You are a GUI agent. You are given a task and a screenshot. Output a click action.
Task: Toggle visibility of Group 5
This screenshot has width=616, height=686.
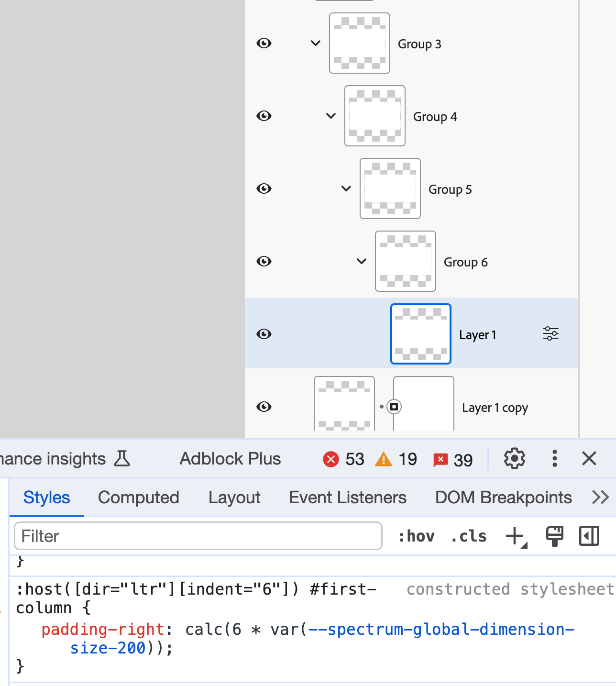[x=264, y=188]
